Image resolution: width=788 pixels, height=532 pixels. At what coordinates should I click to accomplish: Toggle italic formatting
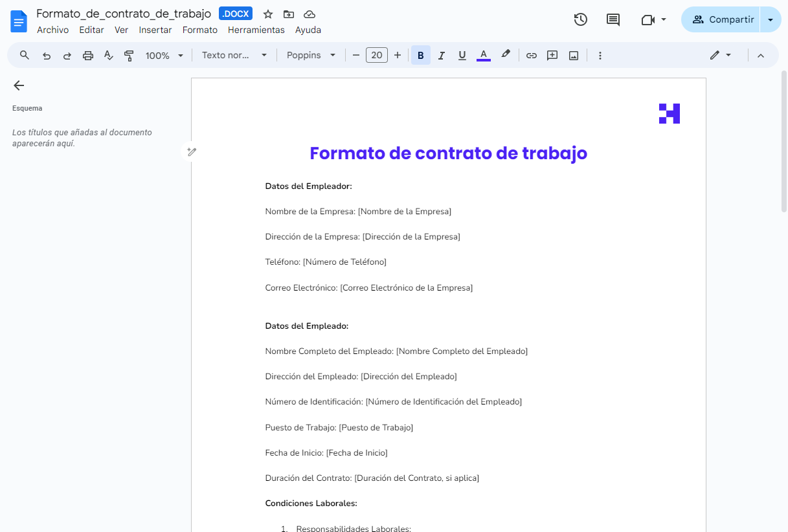(441, 55)
